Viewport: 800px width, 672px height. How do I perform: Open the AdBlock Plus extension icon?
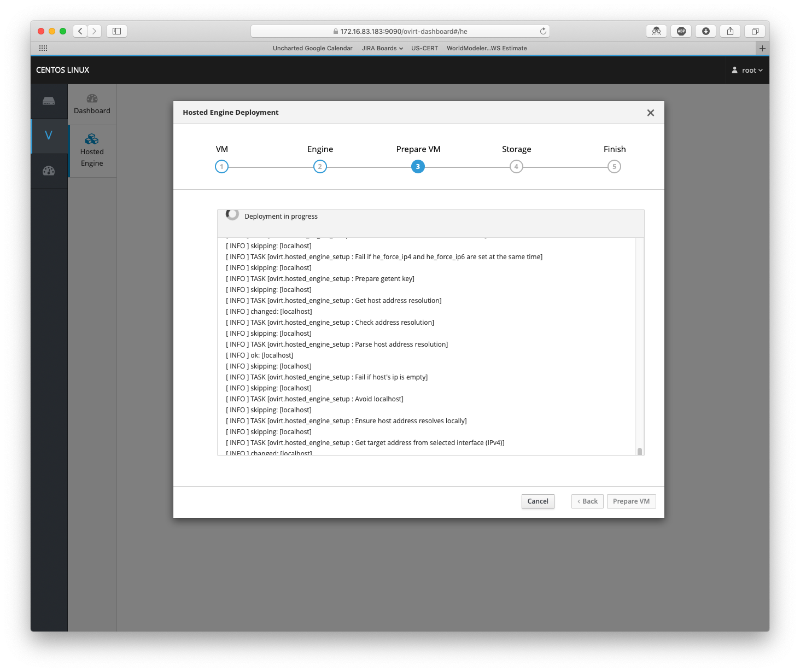click(681, 31)
